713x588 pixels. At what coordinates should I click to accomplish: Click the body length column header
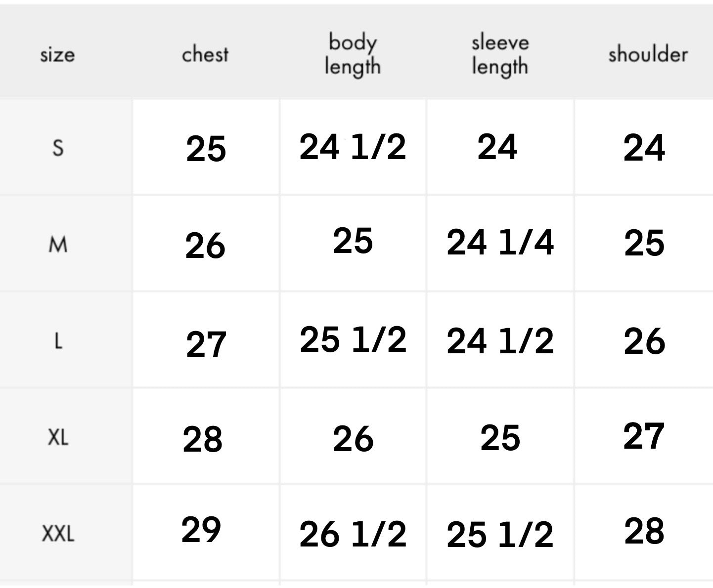pyautogui.click(x=353, y=54)
